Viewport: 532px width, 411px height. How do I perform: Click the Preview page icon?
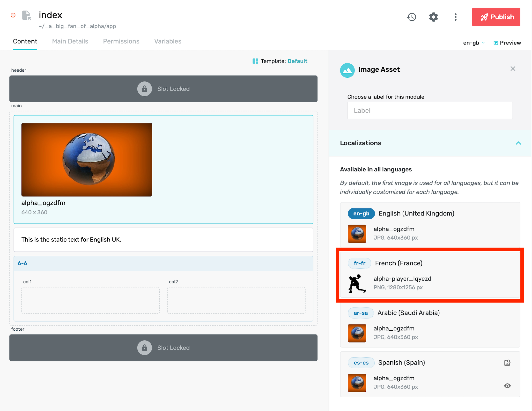click(496, 43)
